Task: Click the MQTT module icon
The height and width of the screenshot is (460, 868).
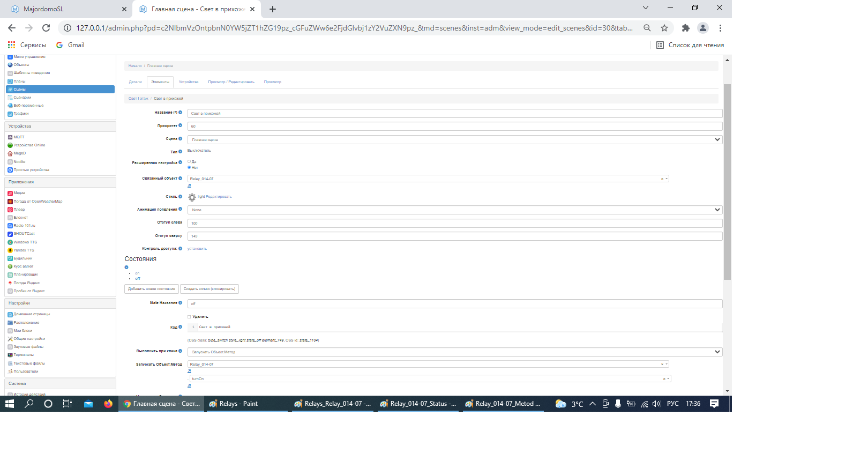Action: pyautogui.click(x=10, y=137)
